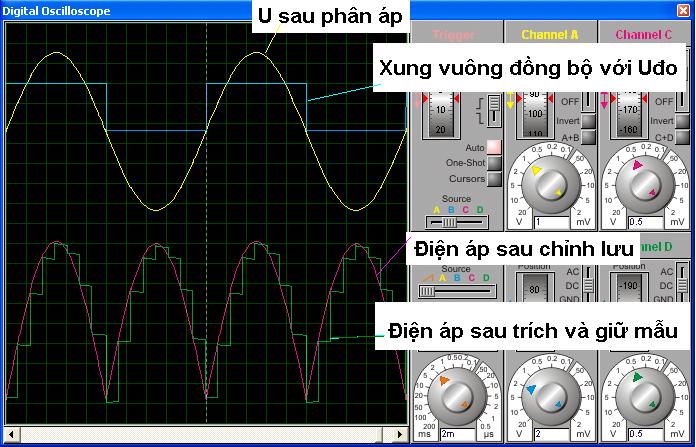Click Channel B AC/DC/GND coupling slider
The image size is (696, 447).
point(589,284)
